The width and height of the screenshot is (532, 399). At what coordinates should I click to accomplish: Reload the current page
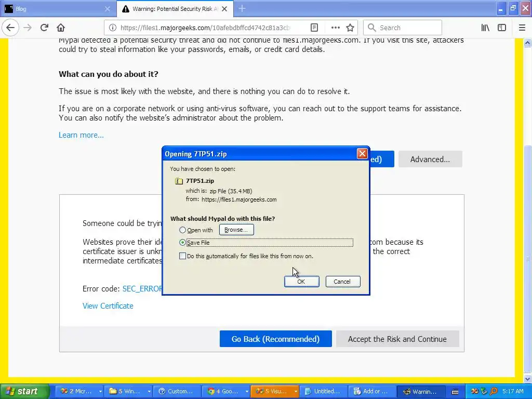tap(44, 28)
